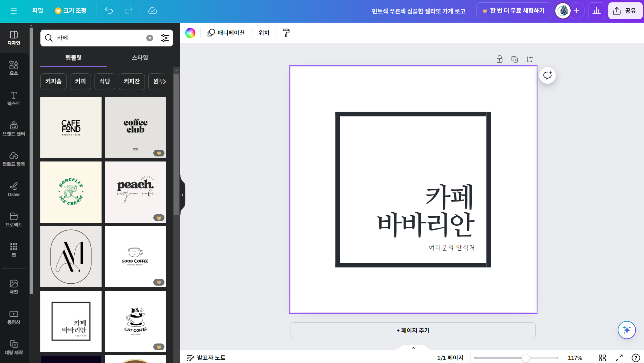Open the 업로드 항목 panel

point(14,159)
